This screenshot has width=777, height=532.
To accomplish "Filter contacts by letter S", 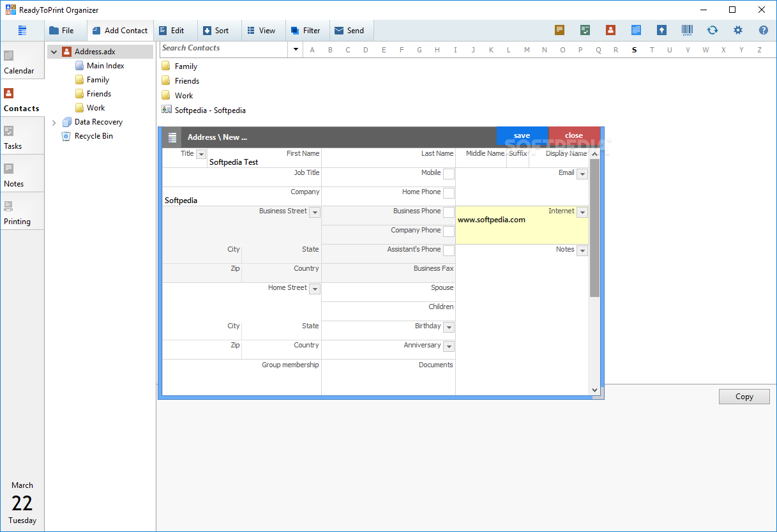I will click(634, 50).
